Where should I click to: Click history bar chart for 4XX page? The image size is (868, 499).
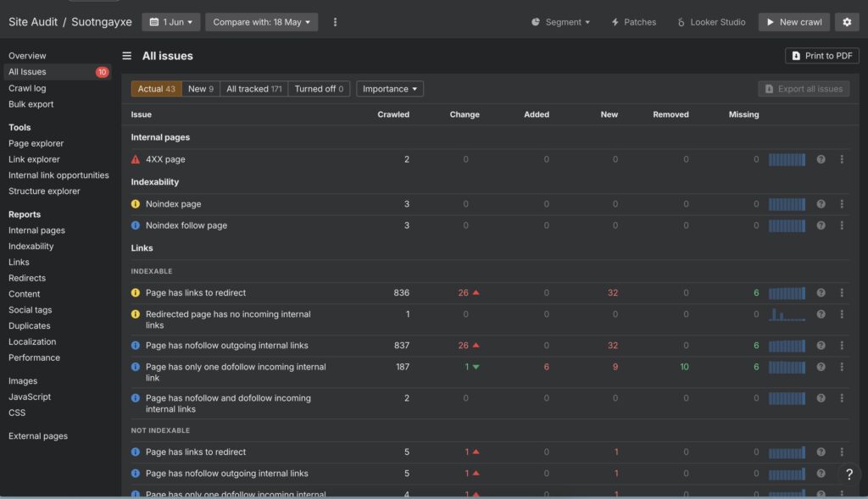point(787,159)
